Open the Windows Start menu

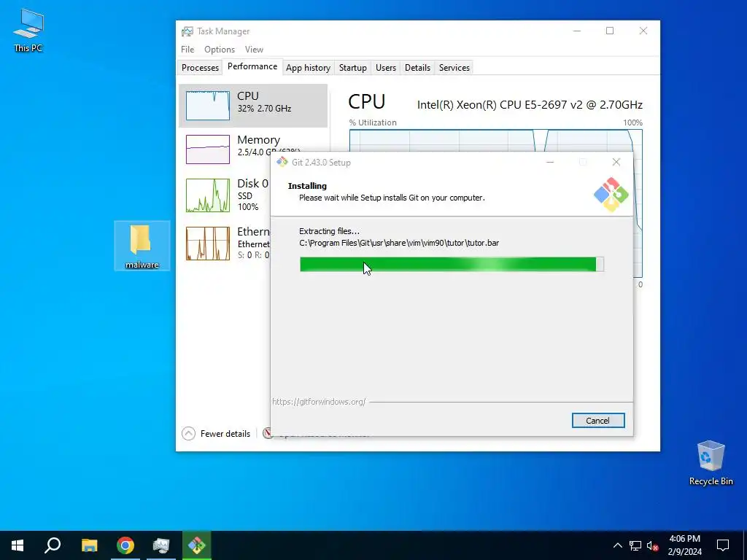18,545
